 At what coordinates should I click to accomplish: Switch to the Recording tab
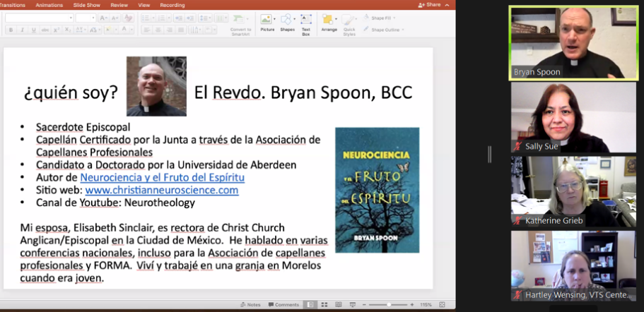tap(172, 4)
